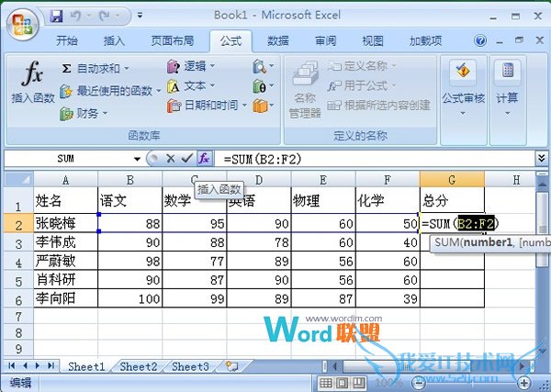Open the more functions book icon

263,106
